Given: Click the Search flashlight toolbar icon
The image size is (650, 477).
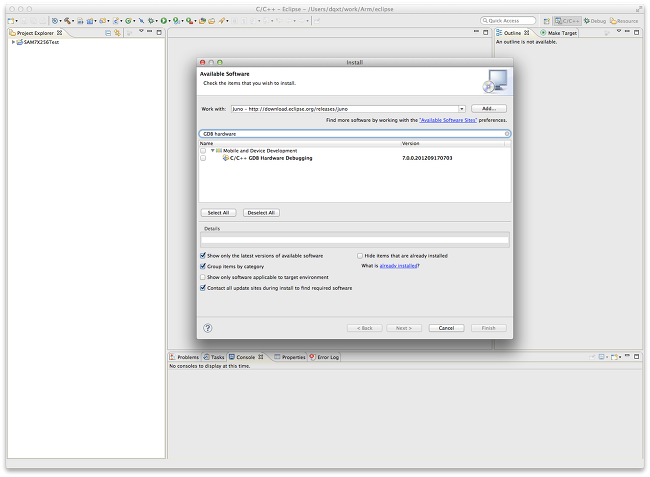Looking at the screenshot, I should click(222, 21).
